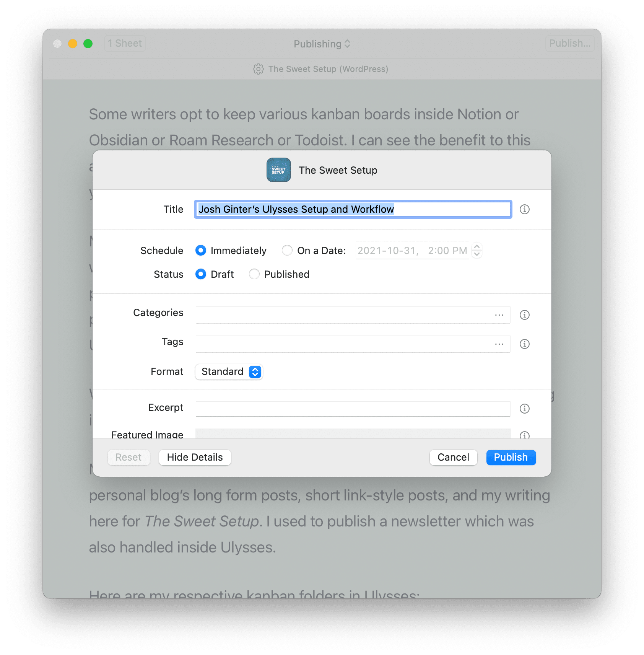Open the Publishing mode switcher in title bar

coord(322,44)
